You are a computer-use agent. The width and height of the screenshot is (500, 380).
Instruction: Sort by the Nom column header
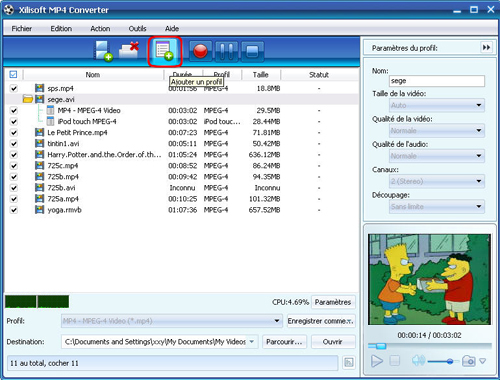pos(93,75)
